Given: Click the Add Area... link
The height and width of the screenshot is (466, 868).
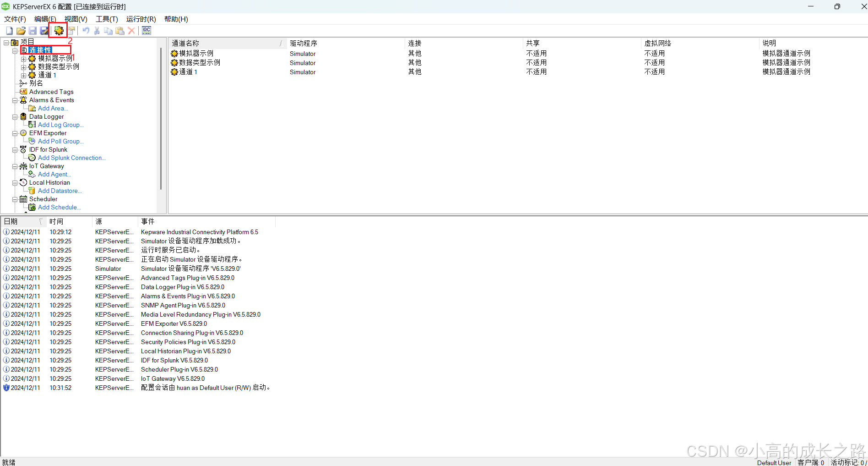Looking at the screenshot, I should point(53,108).
